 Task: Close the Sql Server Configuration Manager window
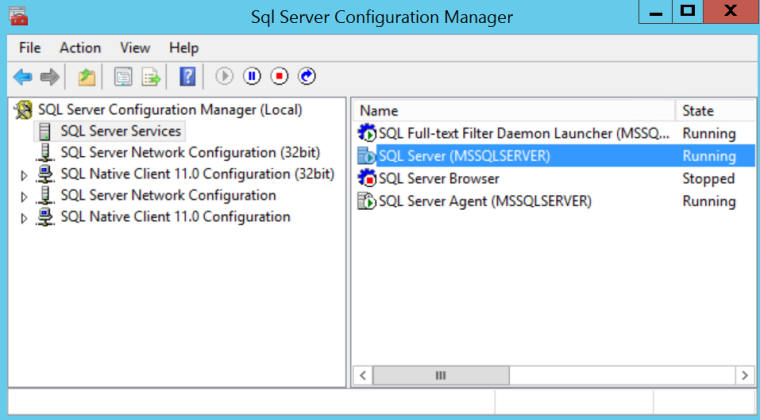[x=731, y=12]
